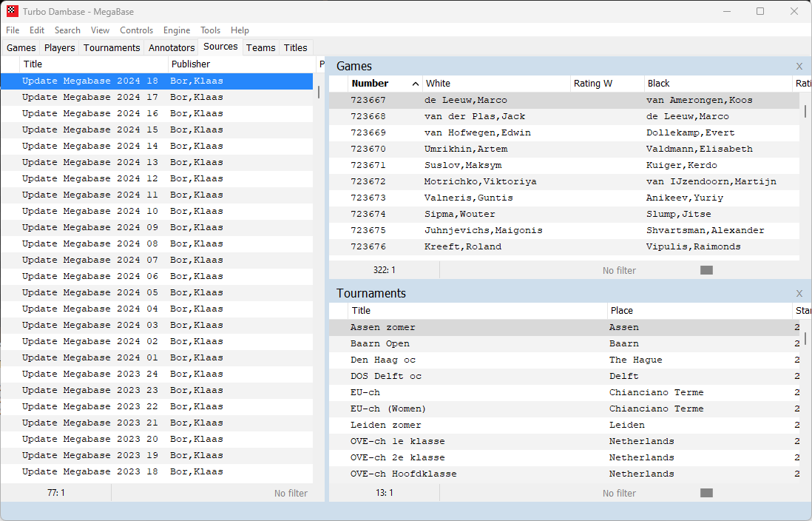Click No filter status in Sources panel
This screenshot has height=521, width=812.
point(291,493)
